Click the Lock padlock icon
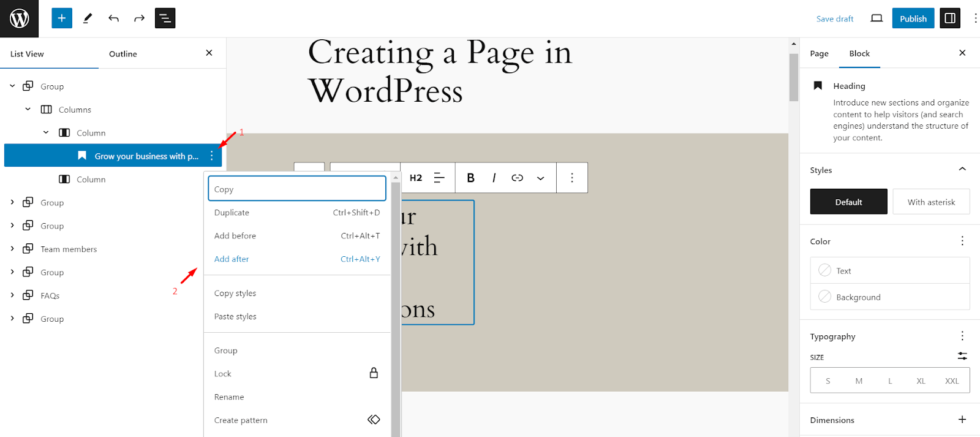The image size is (980, 437). (374, 373)
